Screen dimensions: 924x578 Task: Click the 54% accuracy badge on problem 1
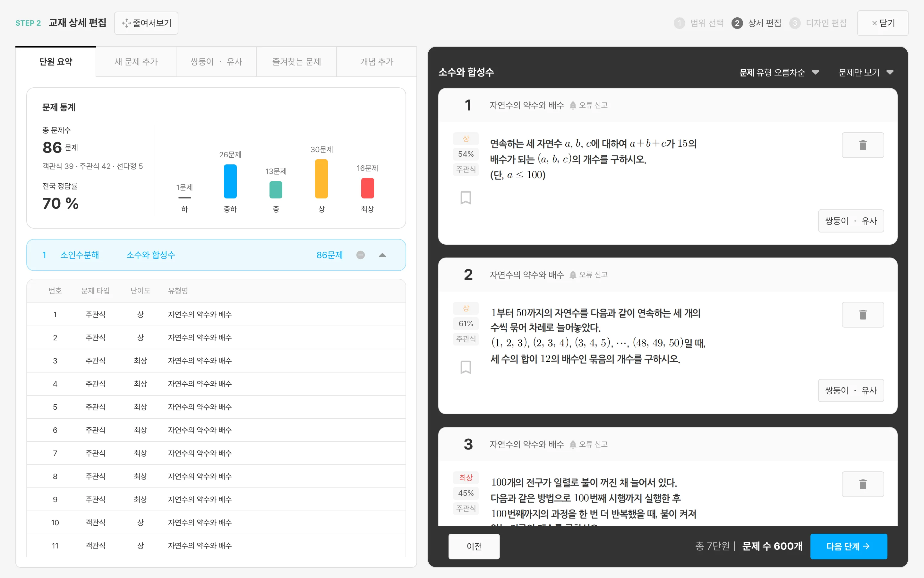point(466,154)
